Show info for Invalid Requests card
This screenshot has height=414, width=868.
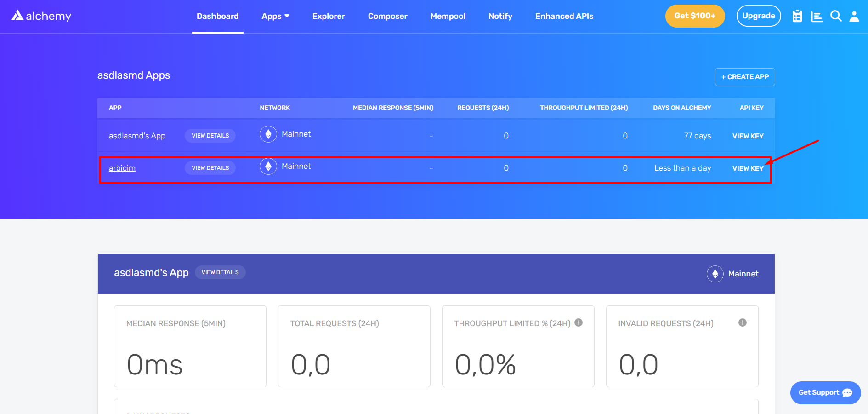pyautogui.click(x=743, y=322)
